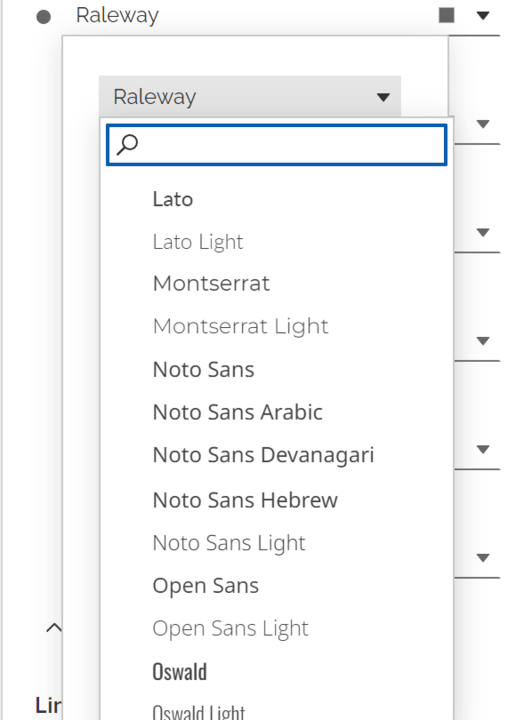
Task: Choose the Open Sans font
Action: coord(206,586)
